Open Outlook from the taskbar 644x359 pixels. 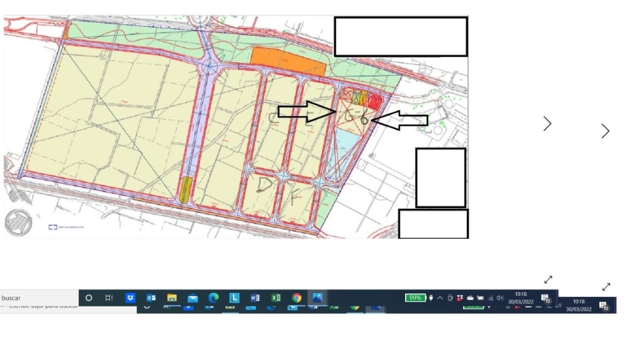(x=151, y=298)
